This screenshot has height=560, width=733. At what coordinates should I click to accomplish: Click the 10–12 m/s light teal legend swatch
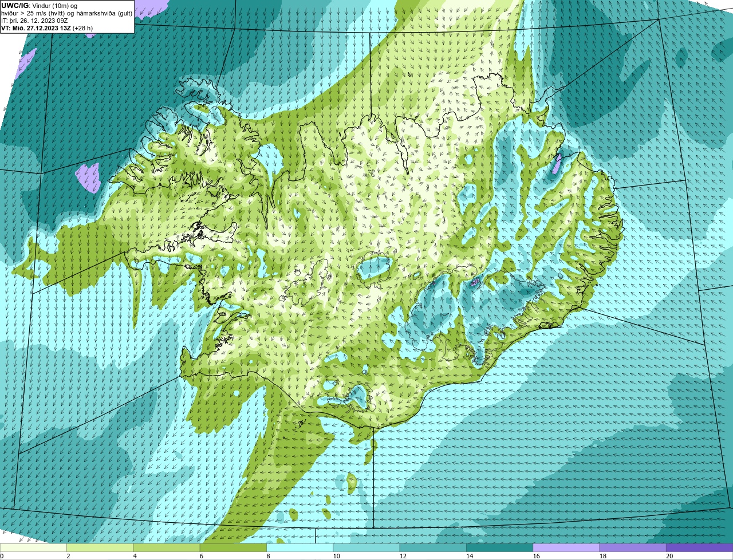coord(366,547)
